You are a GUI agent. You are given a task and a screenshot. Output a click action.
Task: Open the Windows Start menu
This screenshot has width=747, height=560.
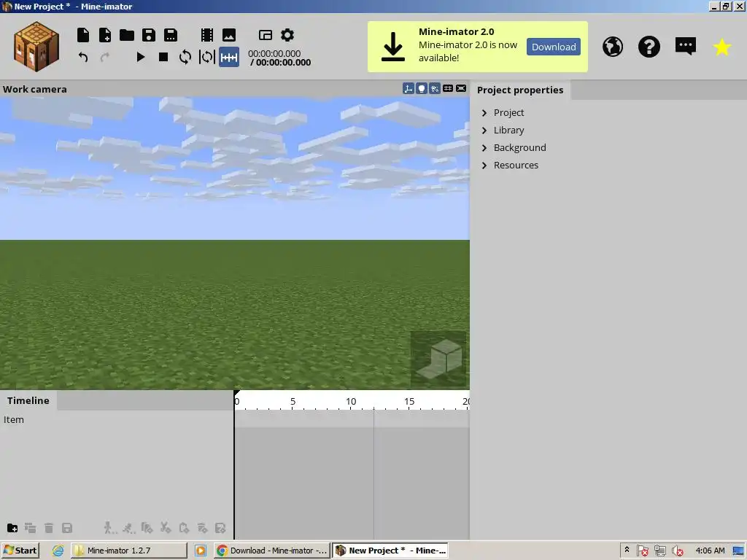tap(20, 551)
